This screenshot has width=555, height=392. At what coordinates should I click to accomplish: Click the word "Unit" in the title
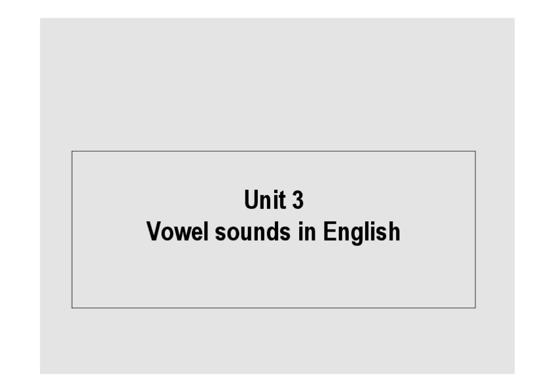tap(260, 200)
